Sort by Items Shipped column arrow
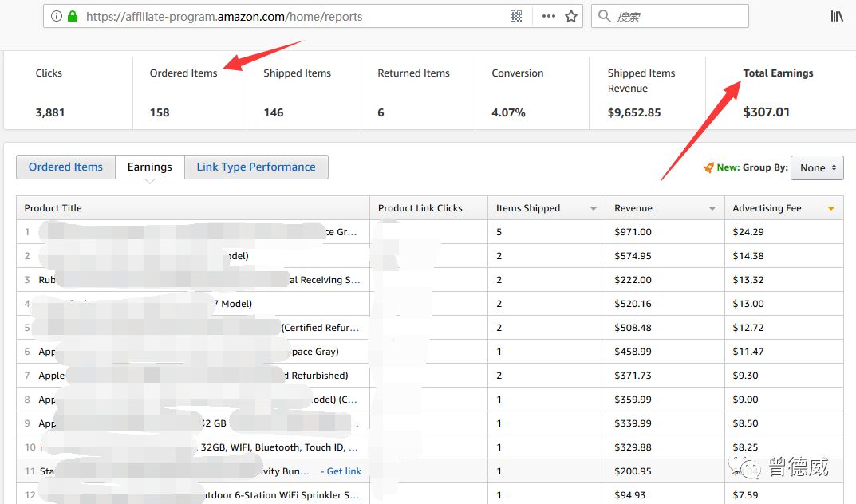This screenshot has width=856, height=504. pos(594,208)
